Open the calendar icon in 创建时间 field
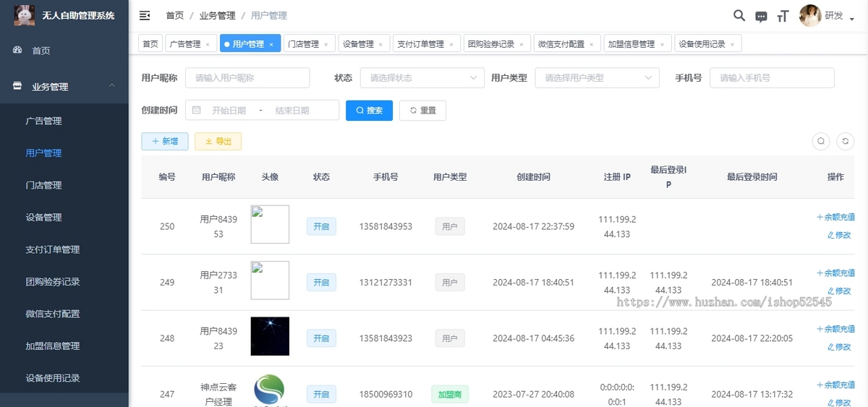This screenshot has height=407, width=868. click(197, 111)
